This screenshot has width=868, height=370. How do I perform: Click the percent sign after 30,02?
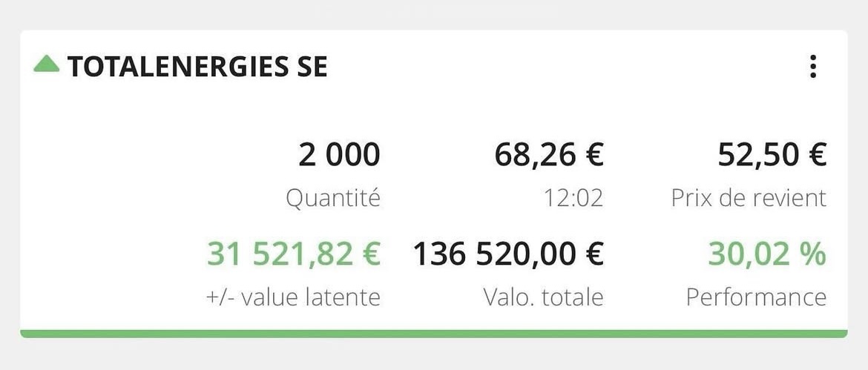tap(814, 254)
